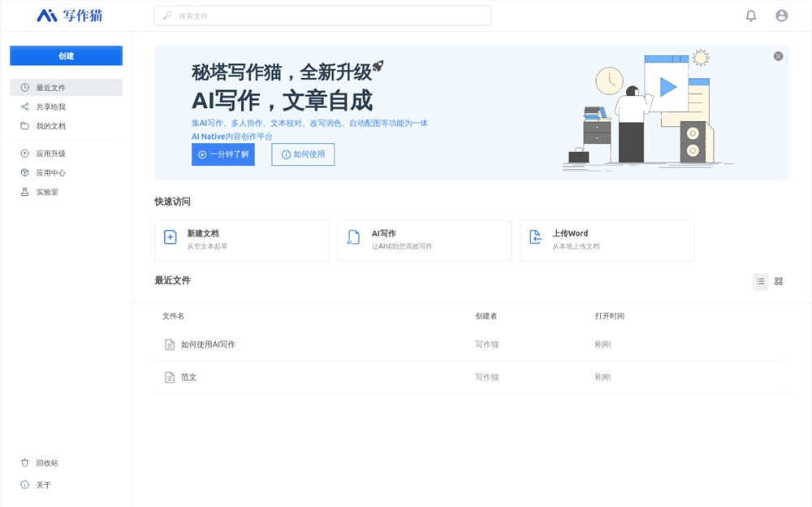The image size is (812, 507).
Task: Switch to grid view layout
Action: [779, 281]
